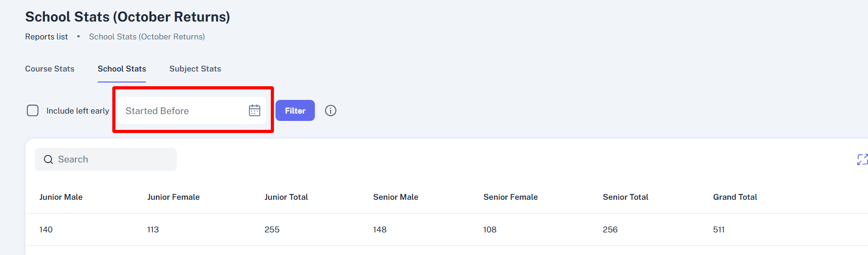Sort by the Junior Male column header

[61, 197]
